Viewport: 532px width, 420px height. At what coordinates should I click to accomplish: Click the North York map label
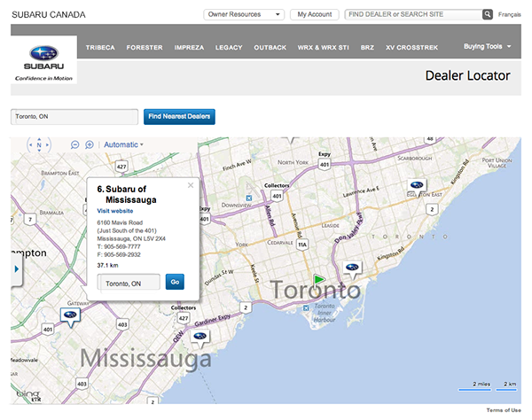pyautogui.click(x=293, y=162)
